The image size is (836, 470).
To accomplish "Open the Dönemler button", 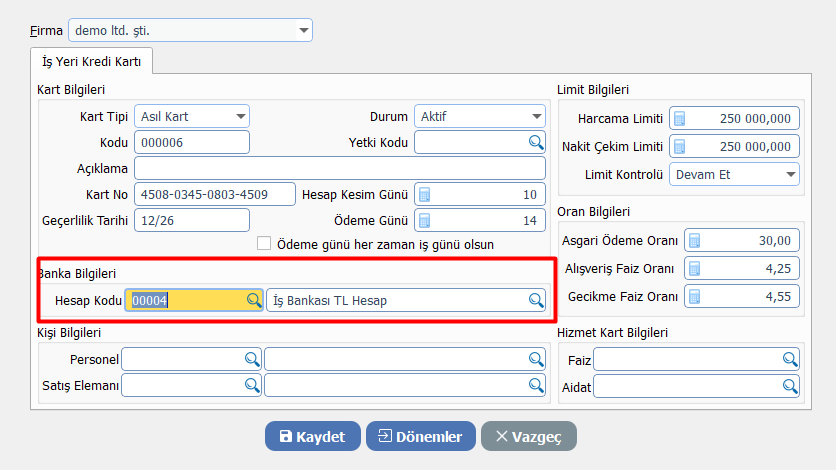I will point(420,436).
